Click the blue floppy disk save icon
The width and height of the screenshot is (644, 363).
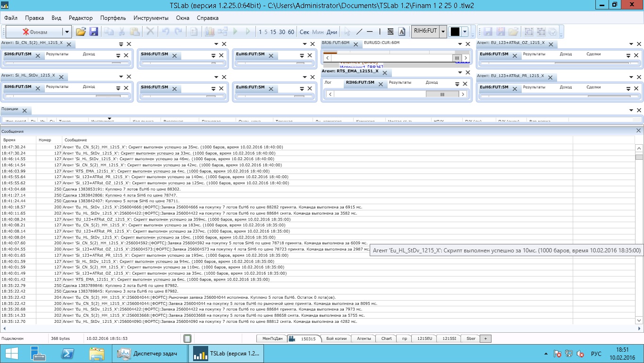(93, 32)
